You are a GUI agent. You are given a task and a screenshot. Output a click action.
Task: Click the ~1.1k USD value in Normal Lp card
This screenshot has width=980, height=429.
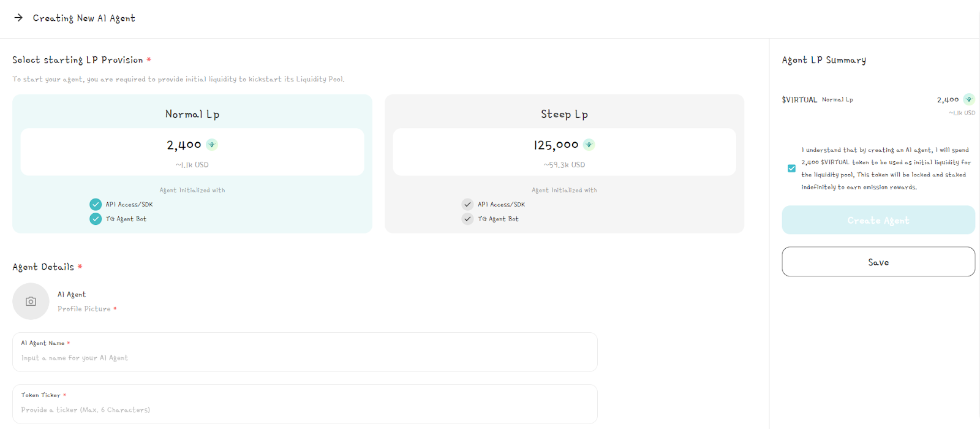192,165
